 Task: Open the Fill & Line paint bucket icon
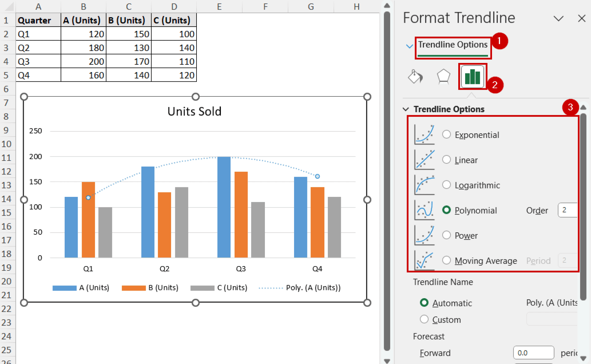coord(416,76)
